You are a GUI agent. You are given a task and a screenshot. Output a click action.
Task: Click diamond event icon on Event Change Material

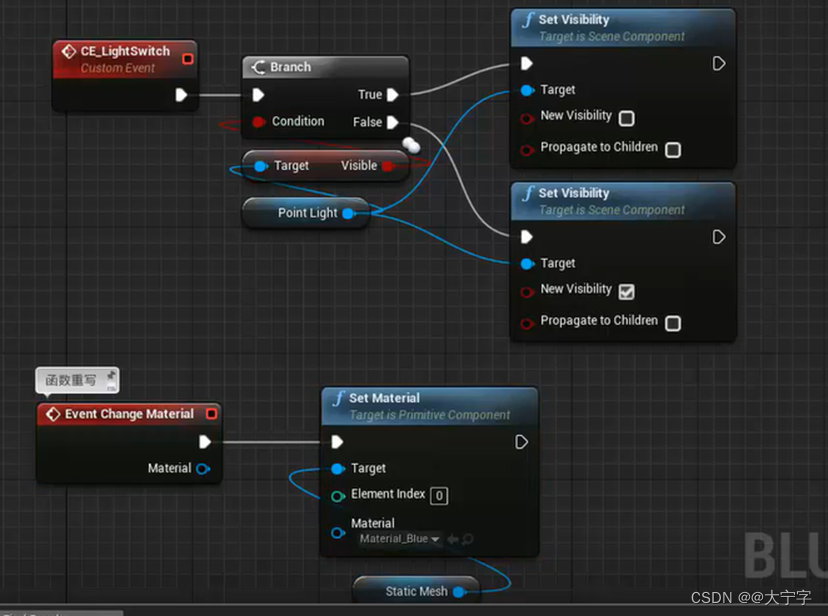[x=53, y=413]
